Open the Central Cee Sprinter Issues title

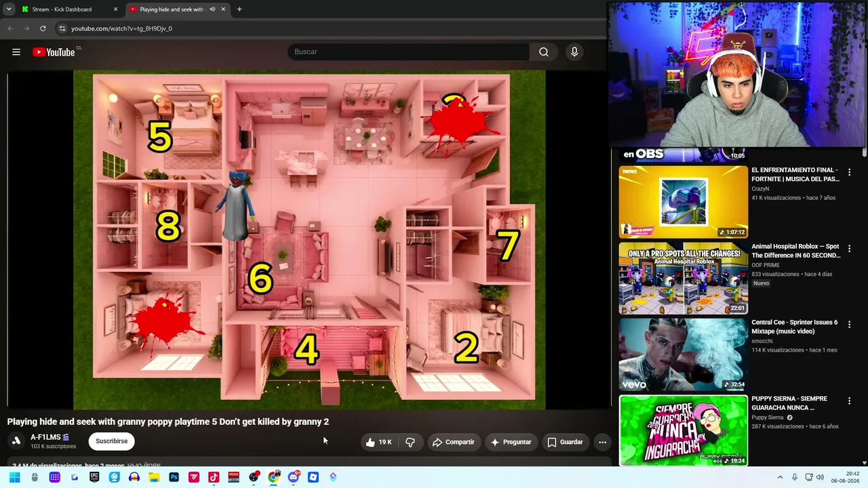point(795,327)
